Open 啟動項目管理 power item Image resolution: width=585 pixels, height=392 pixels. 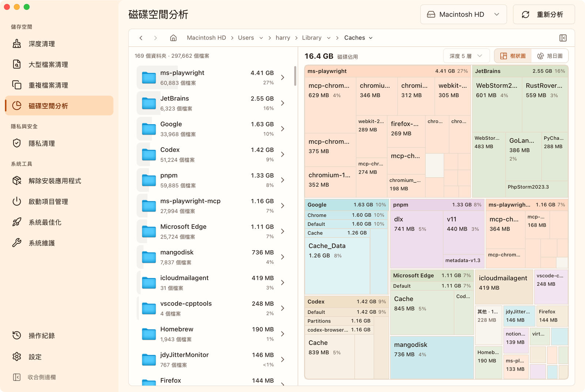pos(59,202)
